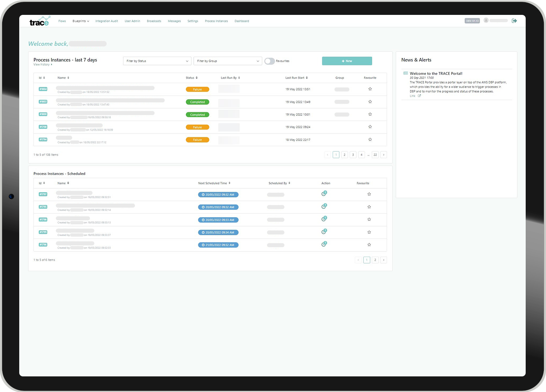This screenshot has width=546, height=392.
Task: Open instance id #1803
Action: (x=43, y=102)
